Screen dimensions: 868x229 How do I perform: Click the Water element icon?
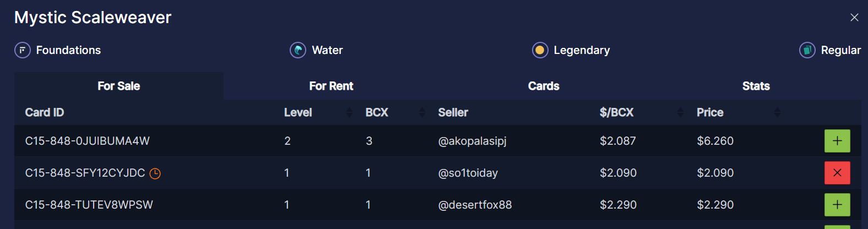(x=298, y=51)
